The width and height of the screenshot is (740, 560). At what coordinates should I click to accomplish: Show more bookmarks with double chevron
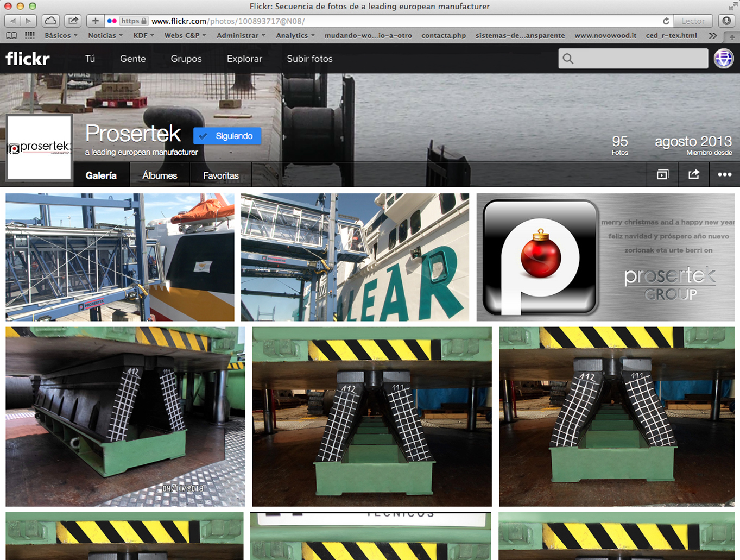tap(712, 35)
